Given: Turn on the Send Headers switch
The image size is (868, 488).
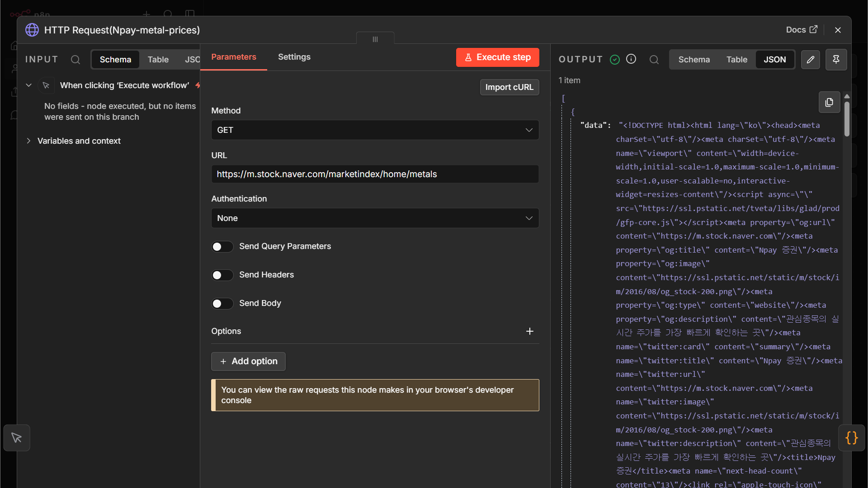Looking at the screenshot, I should [222, 275].
